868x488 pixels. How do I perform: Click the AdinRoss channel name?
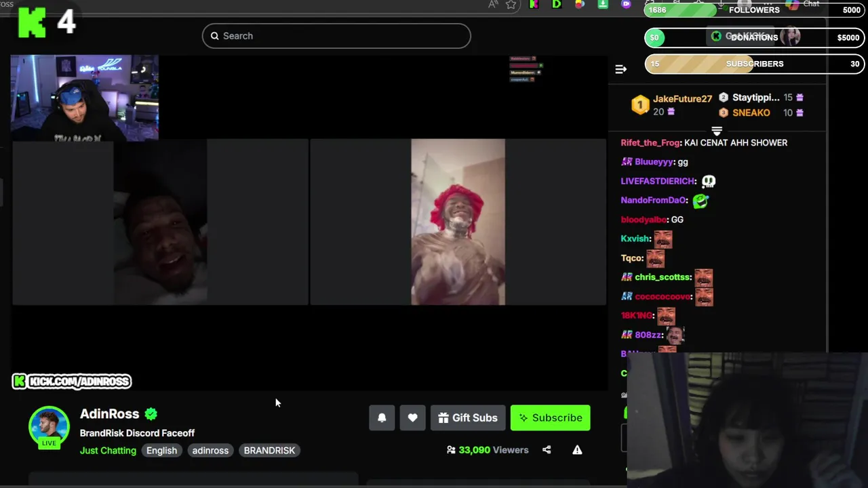pyautogui.click(x=109, y=413)
